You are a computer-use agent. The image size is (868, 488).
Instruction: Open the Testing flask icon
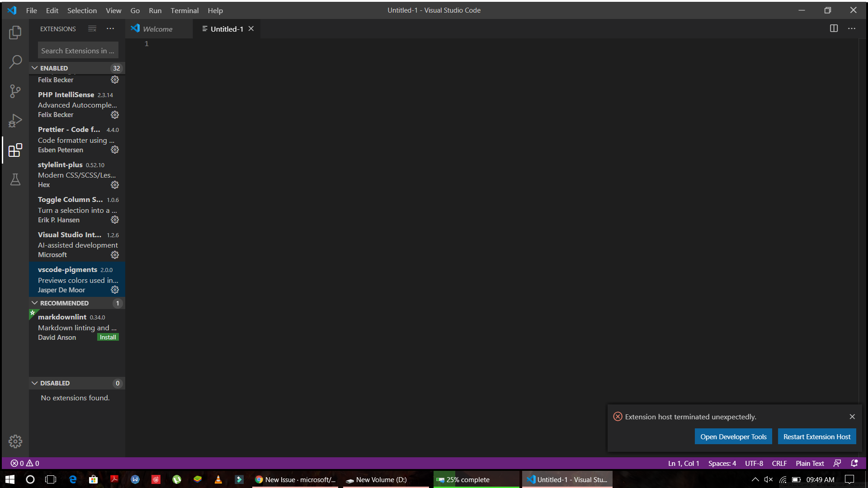coord(15,180)
